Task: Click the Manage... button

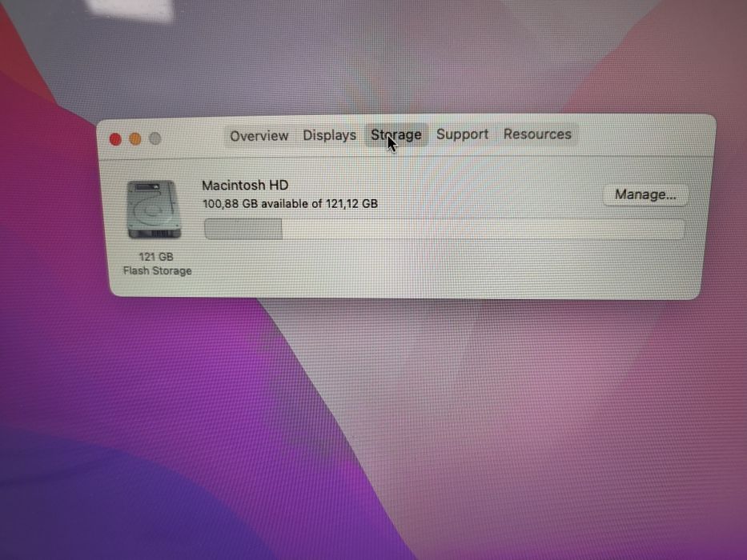Action: (x=645, y=194)
